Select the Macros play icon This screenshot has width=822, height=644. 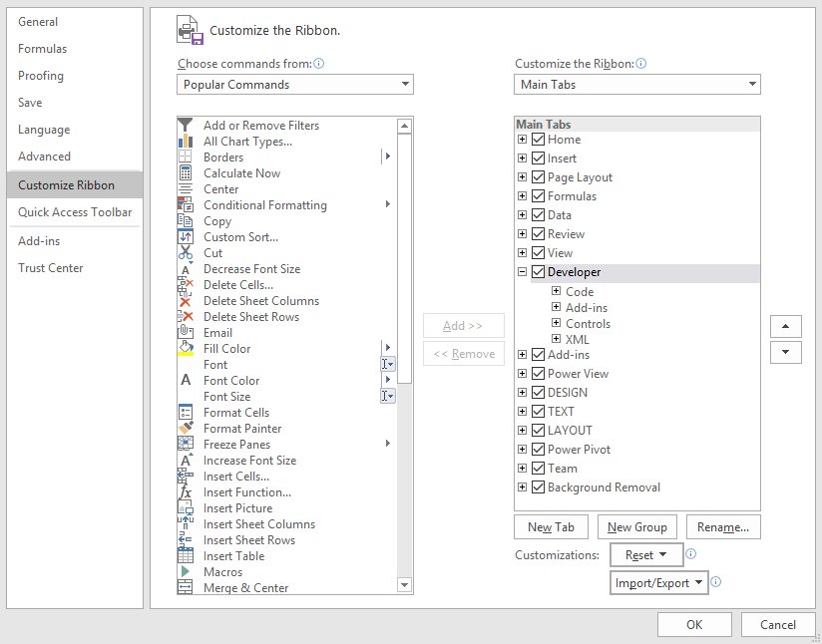[x=186, y=571]
